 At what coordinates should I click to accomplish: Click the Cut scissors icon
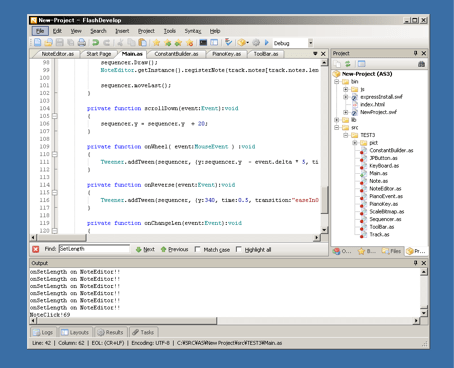[x=121, y=43]
